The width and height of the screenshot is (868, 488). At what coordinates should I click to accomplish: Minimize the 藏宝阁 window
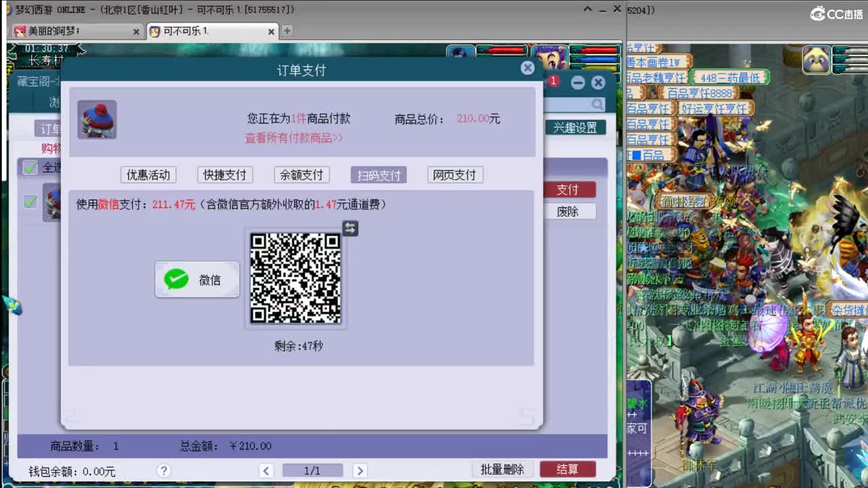(x=578, y=83)
